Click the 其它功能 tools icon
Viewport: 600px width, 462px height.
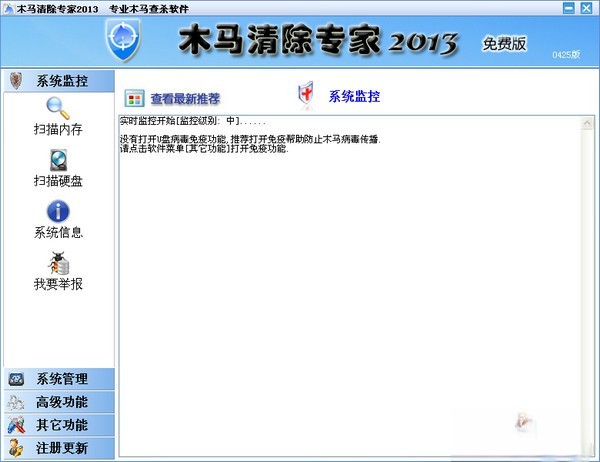click(16, 425)
